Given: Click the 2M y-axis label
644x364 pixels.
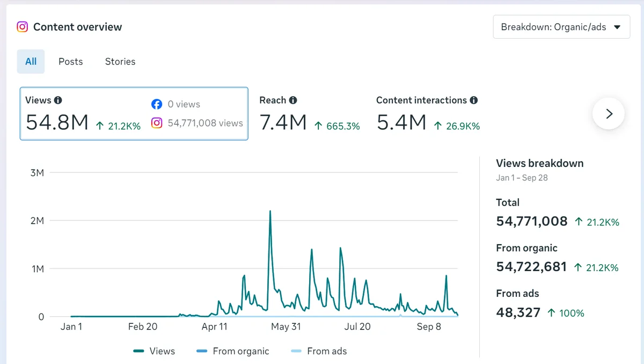Looking at the screenshot, I should point(37,221).
